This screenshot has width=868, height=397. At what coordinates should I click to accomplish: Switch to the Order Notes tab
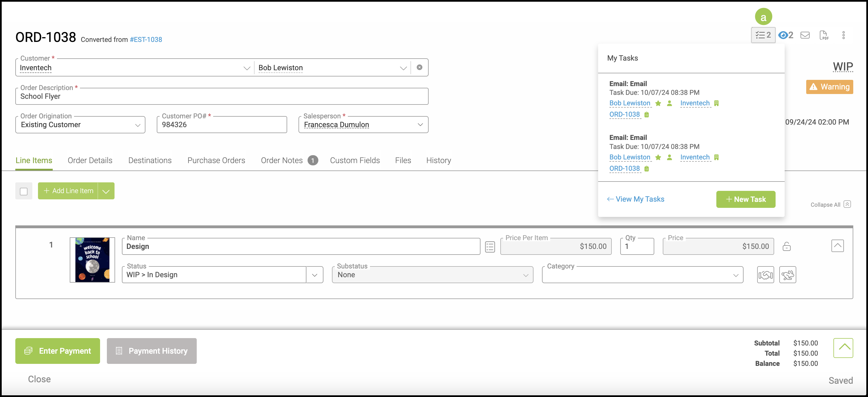coord(282,160)
